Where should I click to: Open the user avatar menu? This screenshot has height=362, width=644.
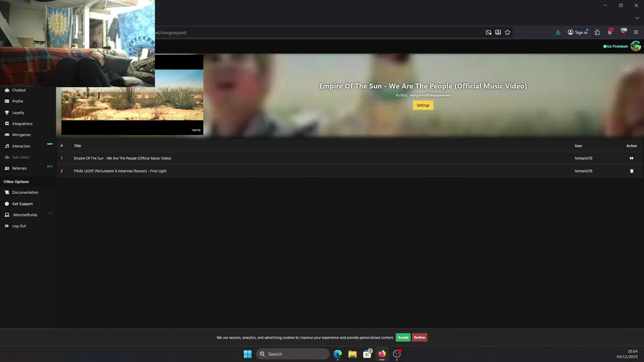click(635, 46)
